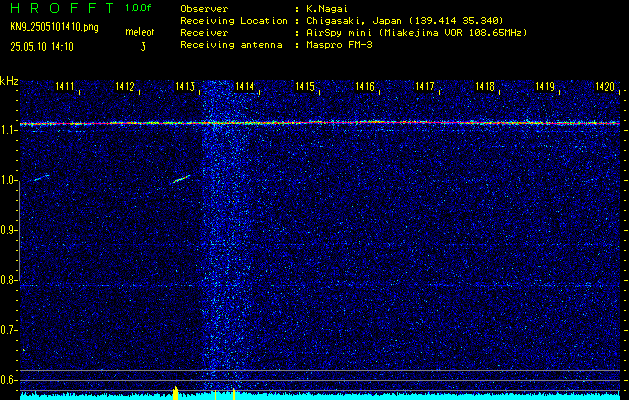Select the timestamp 25.05.10 14:10
Viewport: 629px width, 400px height.
[42, 47]
